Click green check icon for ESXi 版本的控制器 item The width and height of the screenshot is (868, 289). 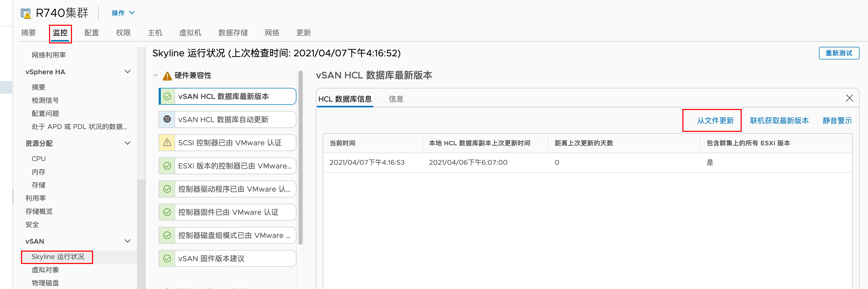[x=167, y=166]
